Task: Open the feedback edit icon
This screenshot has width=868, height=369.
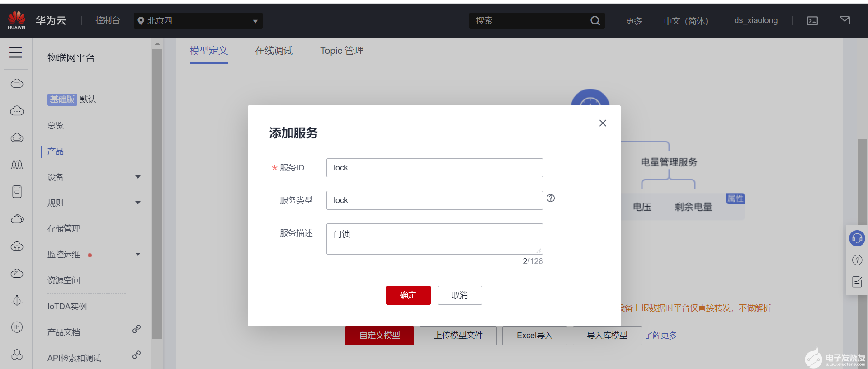Action: tap(857, 282)
